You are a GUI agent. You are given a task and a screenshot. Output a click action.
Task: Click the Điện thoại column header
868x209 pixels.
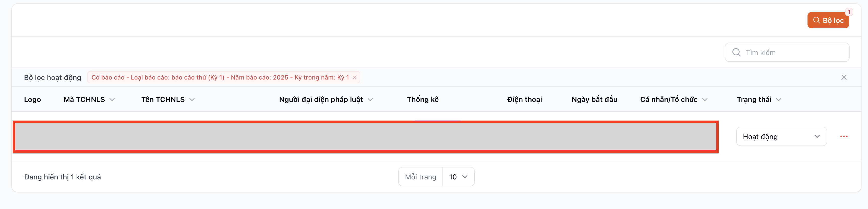coord(524,100)
